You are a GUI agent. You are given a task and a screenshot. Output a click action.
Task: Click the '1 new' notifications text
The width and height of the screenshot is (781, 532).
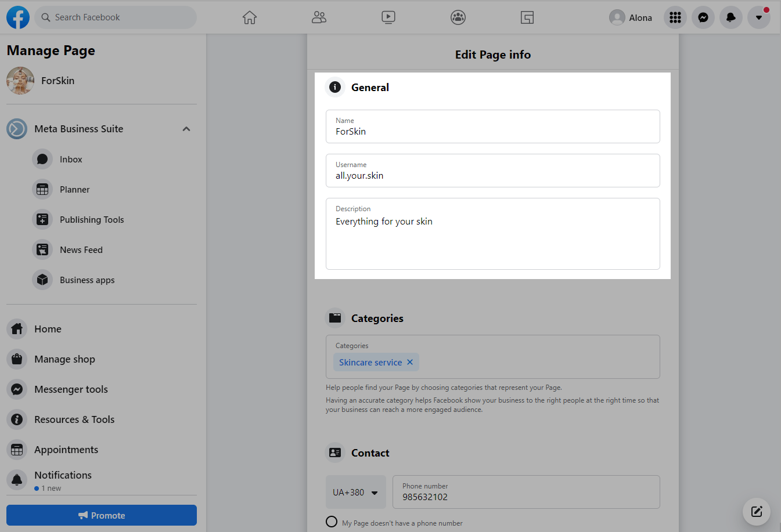[x=51, y=488]
